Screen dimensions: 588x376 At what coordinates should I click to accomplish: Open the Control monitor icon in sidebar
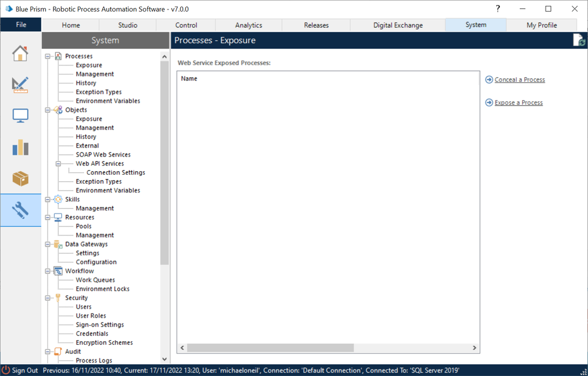pyautogui.click(x=20, y=116)
